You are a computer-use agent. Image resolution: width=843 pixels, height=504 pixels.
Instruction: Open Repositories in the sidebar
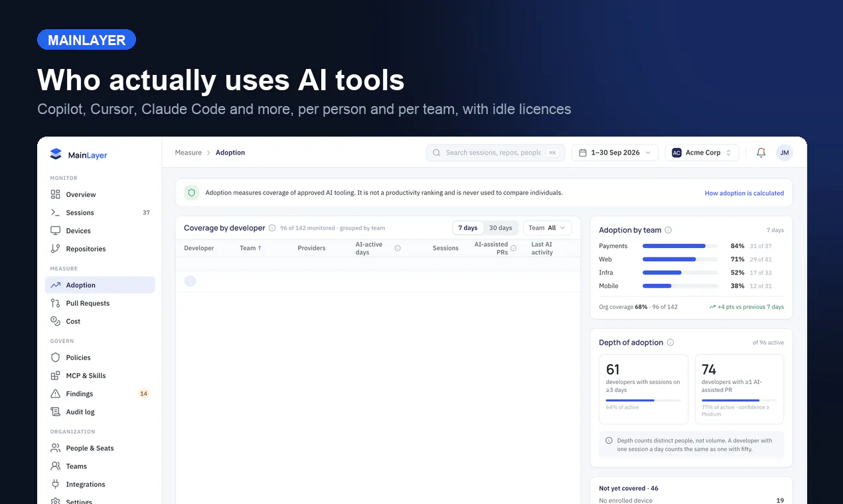point(100,249)
